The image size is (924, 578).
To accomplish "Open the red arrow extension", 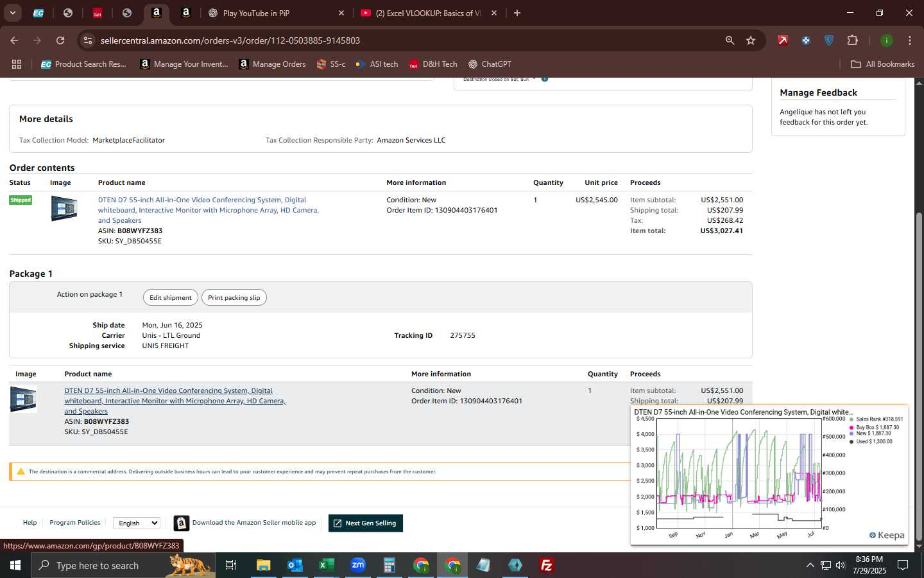I will pos(783,40).
